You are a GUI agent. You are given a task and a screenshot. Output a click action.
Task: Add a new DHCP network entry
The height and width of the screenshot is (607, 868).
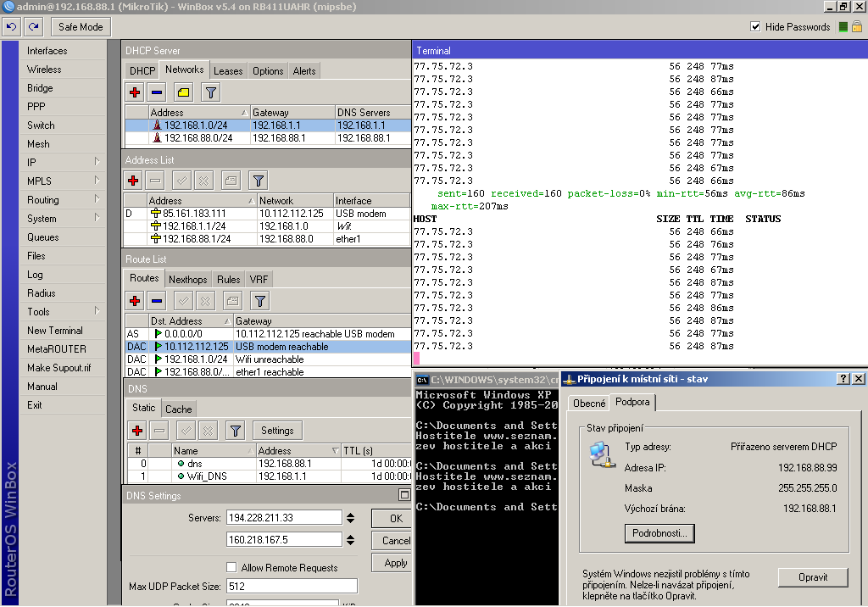click(x=135, y=92)
